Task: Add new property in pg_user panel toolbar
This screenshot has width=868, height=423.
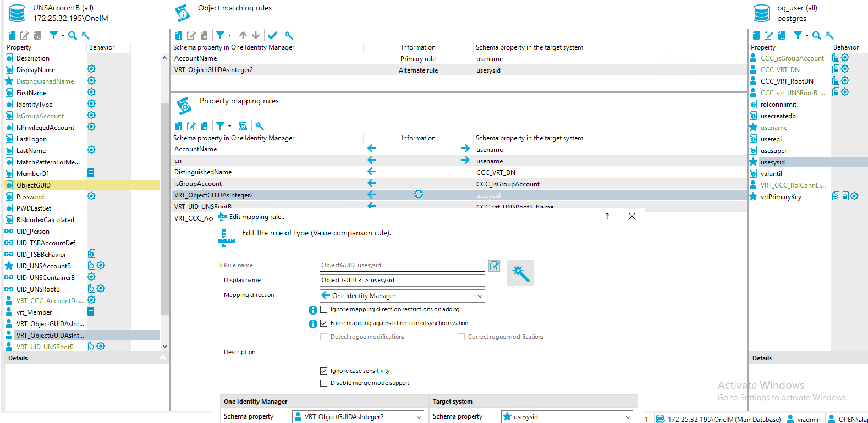Action: pyautogui.click(x=756, y=35)
